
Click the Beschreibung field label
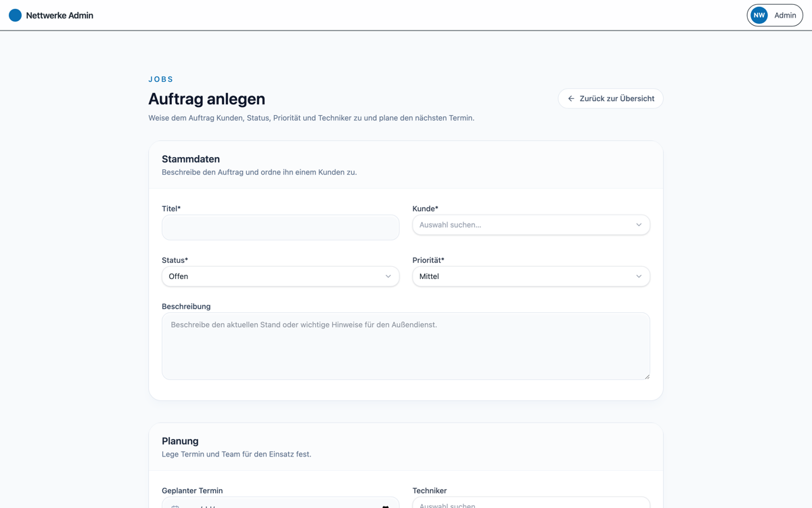coord(186,306)
